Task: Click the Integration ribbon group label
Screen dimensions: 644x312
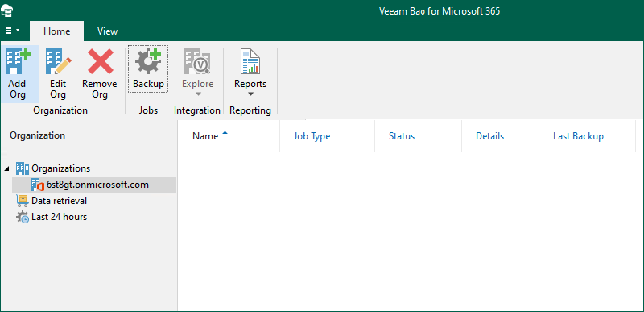Action: tap(197, 110)
